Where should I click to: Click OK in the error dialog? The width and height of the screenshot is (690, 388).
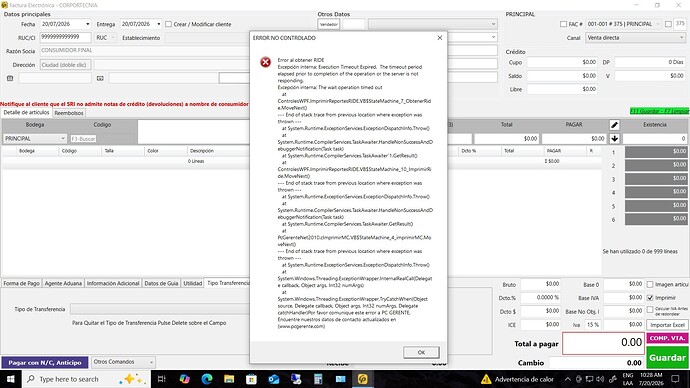tap(421, 352)
